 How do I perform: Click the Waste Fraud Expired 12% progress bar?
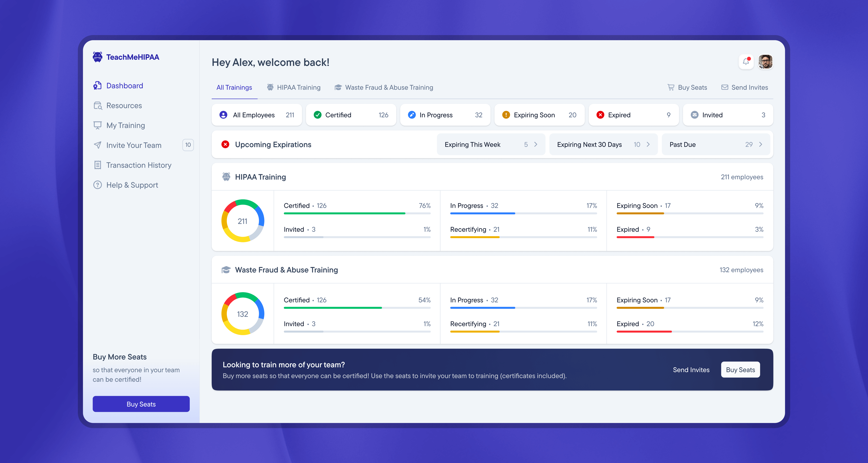[690, 332]
